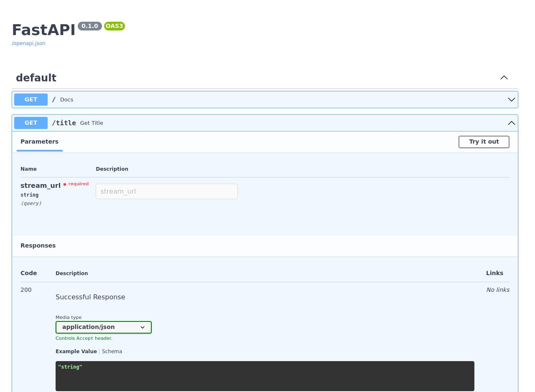Click the "string" example value code block

pyautogui.click(x=265, y=376)
